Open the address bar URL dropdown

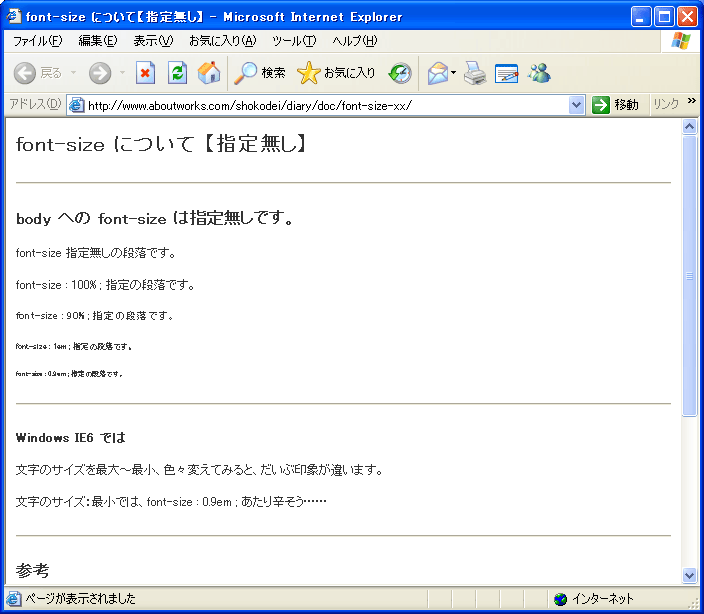(576, 105)
